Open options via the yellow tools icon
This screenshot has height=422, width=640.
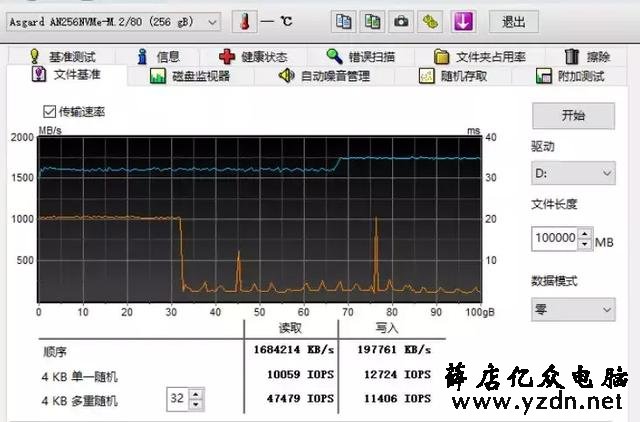pyautogui.click(x=430, y=21)
